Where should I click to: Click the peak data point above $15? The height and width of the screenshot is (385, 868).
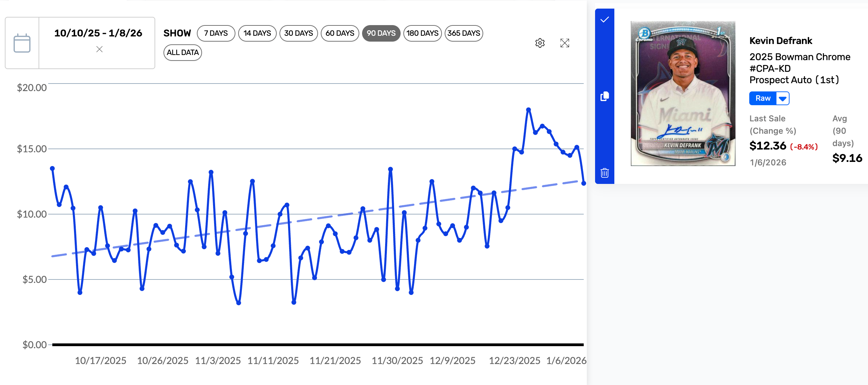pyautogui.click(x=528, y=110)
